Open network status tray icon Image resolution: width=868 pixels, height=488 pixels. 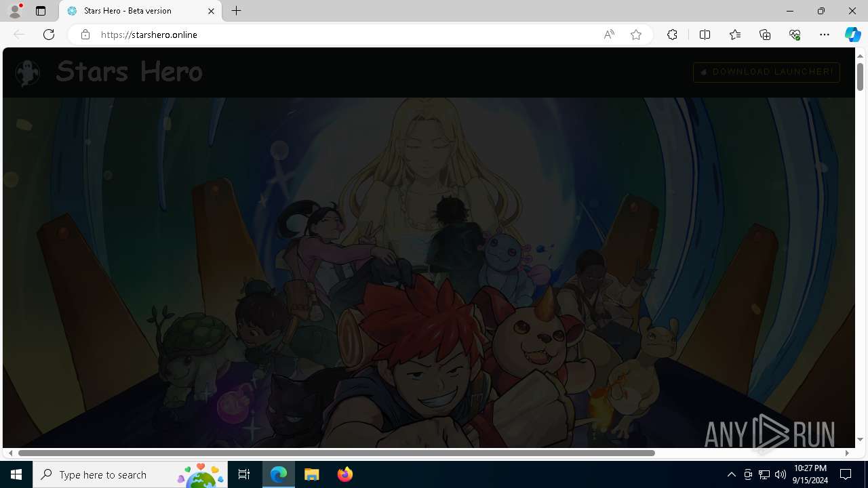(x=764, y=474)
